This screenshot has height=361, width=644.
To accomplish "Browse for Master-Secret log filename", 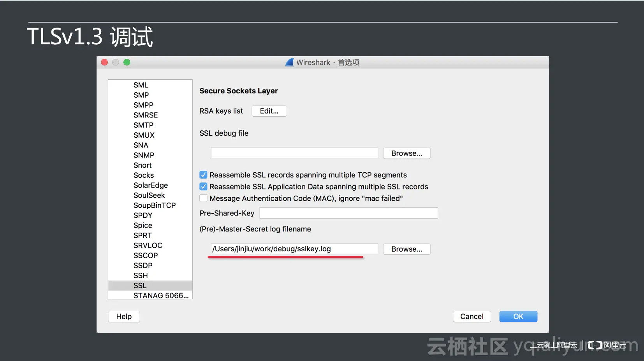I will [406, 249].
